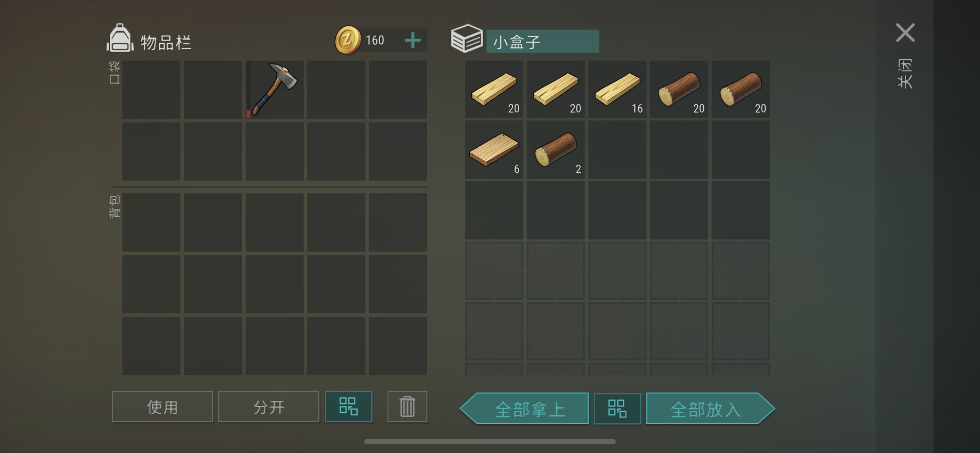Click the box icon beside 小盒子
The image size is (980, 453).
click(x=466, y=38)
